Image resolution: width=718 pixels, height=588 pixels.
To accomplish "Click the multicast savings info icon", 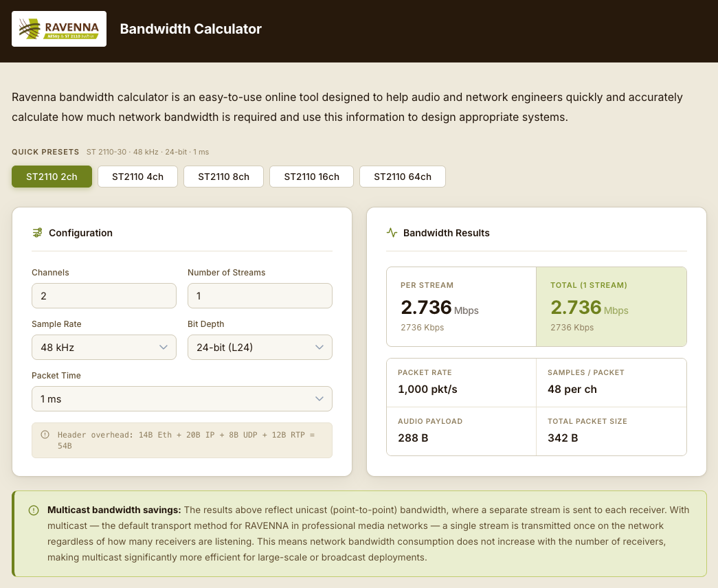I will pos(34,510).
